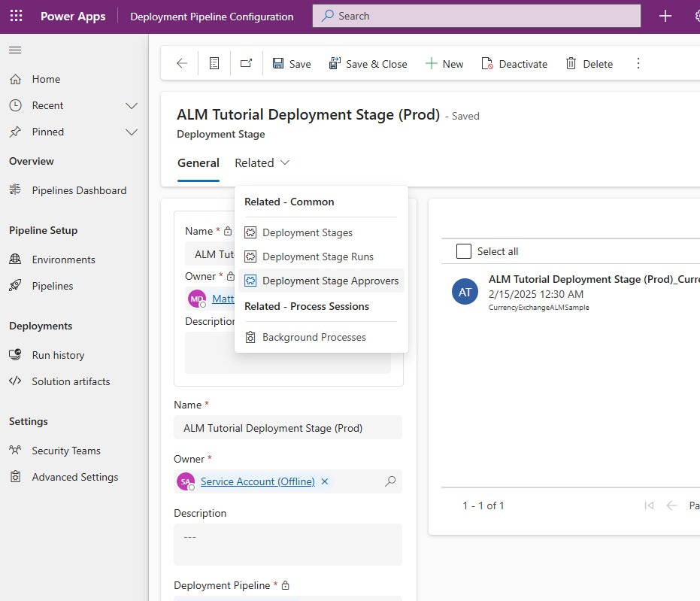This screenshot has height=601, width=700.
Task: Click the Pipelines rocket icon
Action: pos(15,285)
